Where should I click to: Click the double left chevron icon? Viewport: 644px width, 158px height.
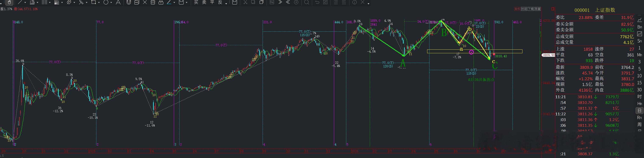[x=288, y=2]
